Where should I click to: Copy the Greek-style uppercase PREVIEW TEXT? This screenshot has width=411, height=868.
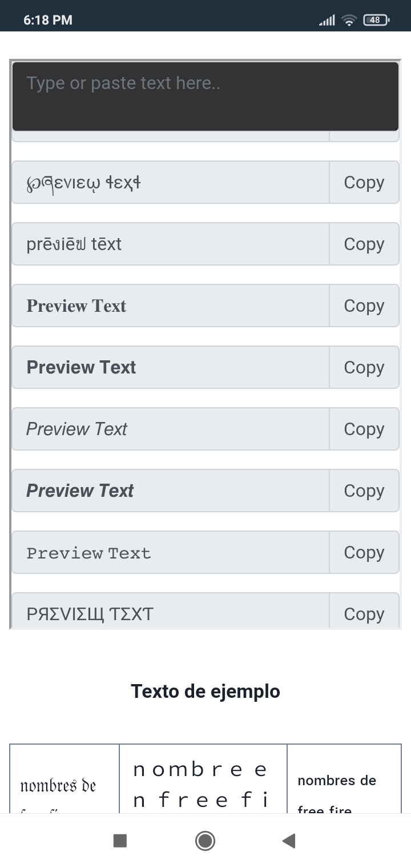coord(364,613)
